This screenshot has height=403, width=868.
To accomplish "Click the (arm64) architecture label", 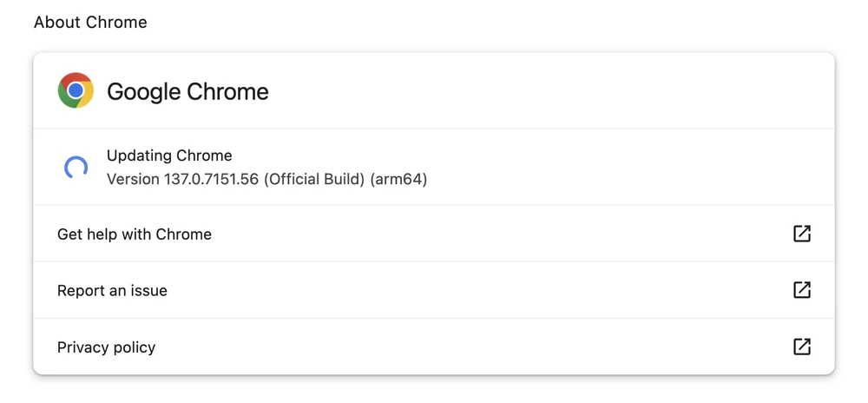I will [x=398, y=180].
